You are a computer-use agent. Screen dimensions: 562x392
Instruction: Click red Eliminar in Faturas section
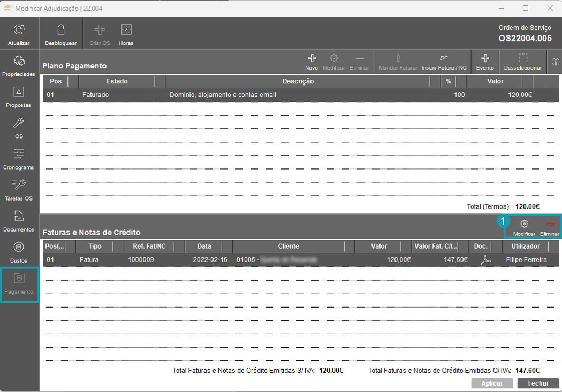[550, 228]
